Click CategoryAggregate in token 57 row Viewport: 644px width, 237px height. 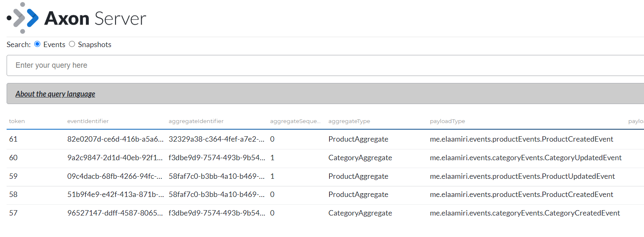coord(360,213)
